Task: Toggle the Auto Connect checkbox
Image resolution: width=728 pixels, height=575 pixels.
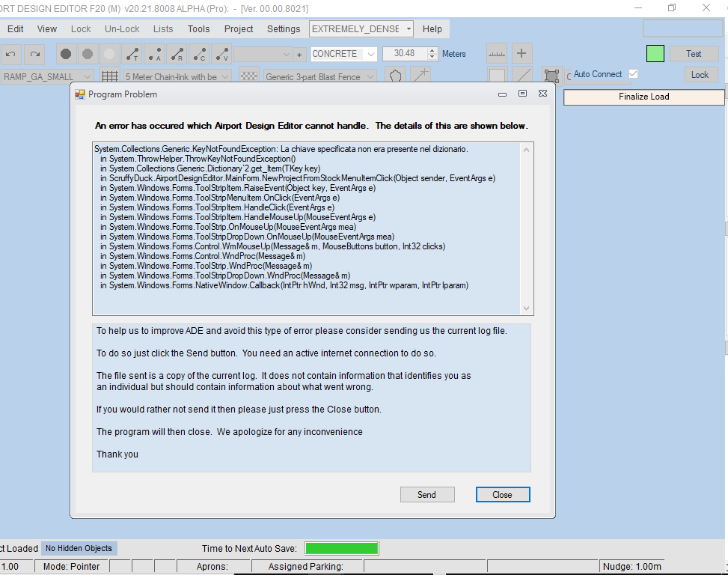Action: click(634, 74)
